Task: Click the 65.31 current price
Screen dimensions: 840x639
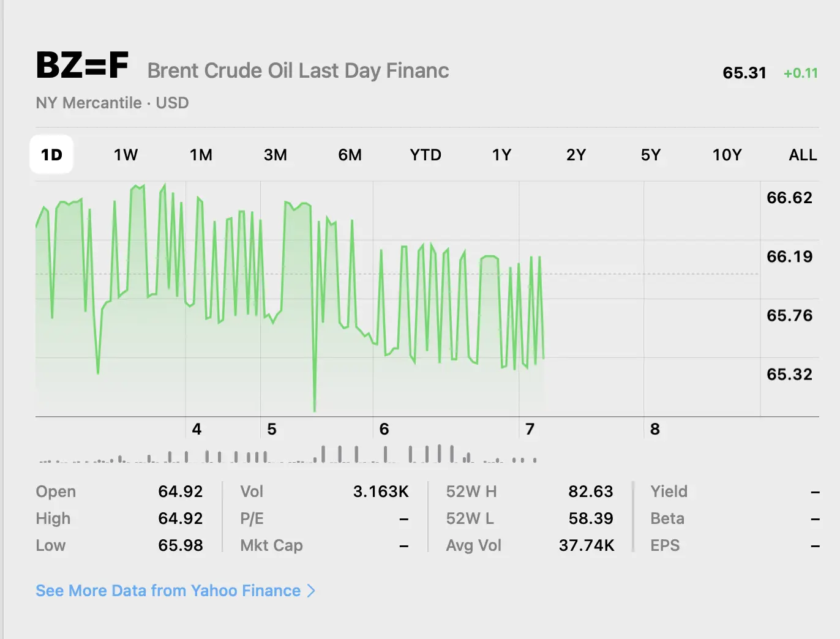Action: (x=744, y=73)
